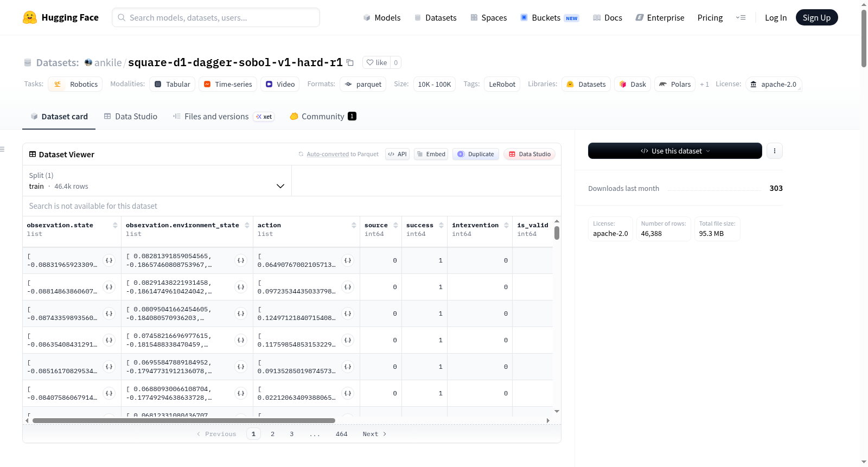Viewport: 868px width, 467px height.
Task: Expand the Split train dropdown
Action: coord(157,181)
